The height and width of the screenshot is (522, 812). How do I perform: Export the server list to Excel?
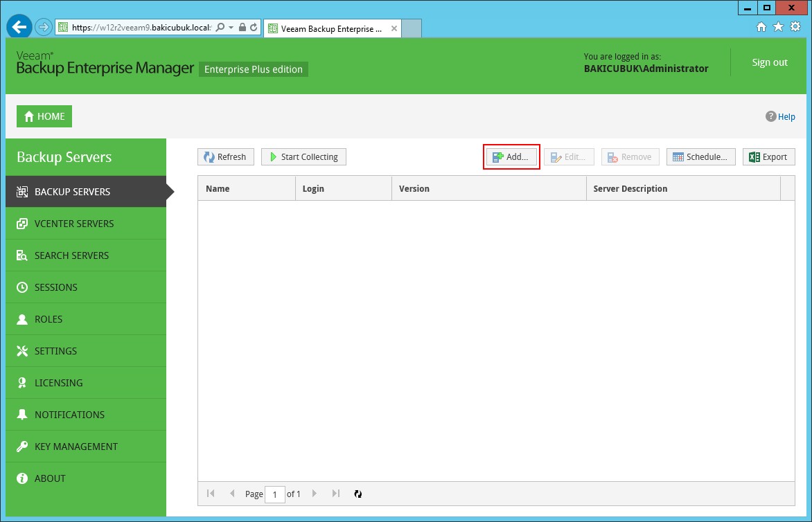768,157
